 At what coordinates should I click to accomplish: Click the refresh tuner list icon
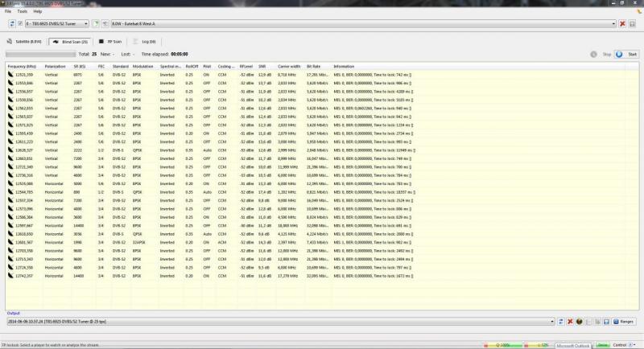tap(10, 24)
